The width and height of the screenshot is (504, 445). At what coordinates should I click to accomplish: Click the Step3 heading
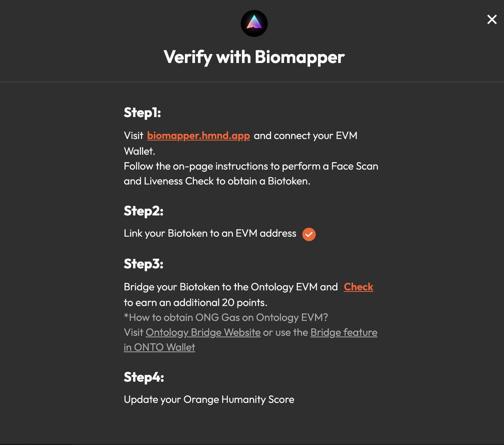pos(144,264)
